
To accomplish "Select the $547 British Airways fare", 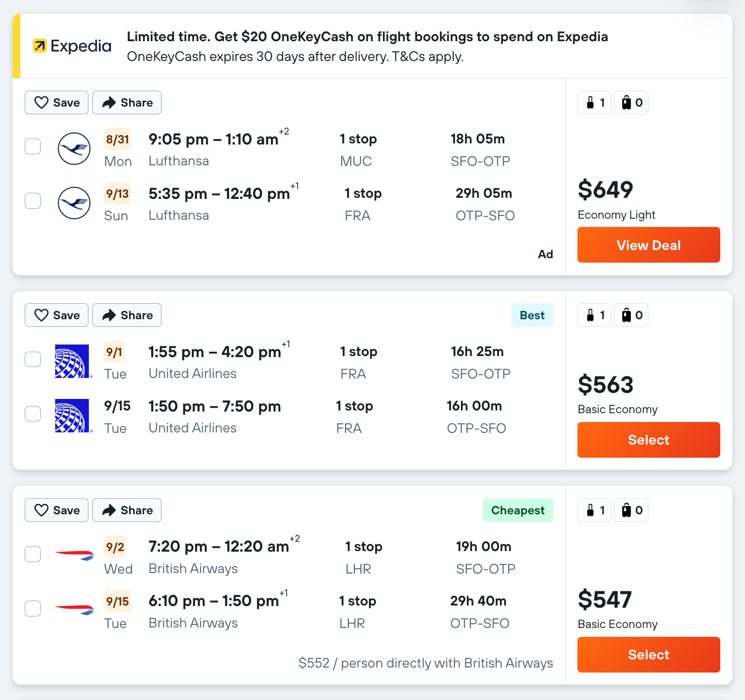I will tap(648, 655).
